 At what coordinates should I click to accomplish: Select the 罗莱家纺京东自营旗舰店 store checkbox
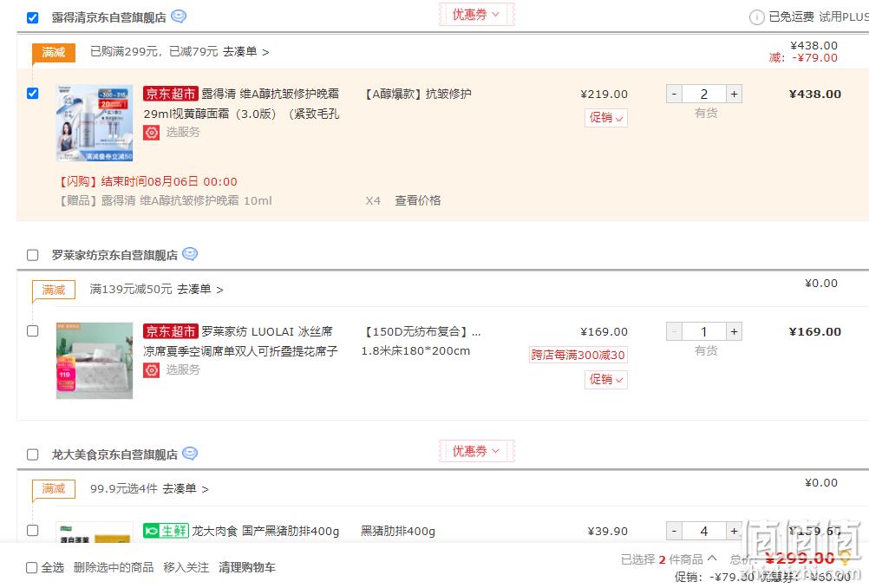[33, 255]
